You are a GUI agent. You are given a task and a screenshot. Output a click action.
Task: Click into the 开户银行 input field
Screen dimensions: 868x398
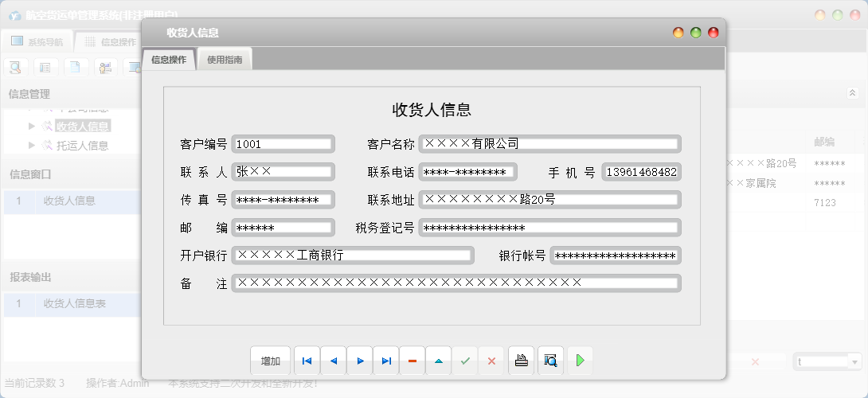pos(352,256)
